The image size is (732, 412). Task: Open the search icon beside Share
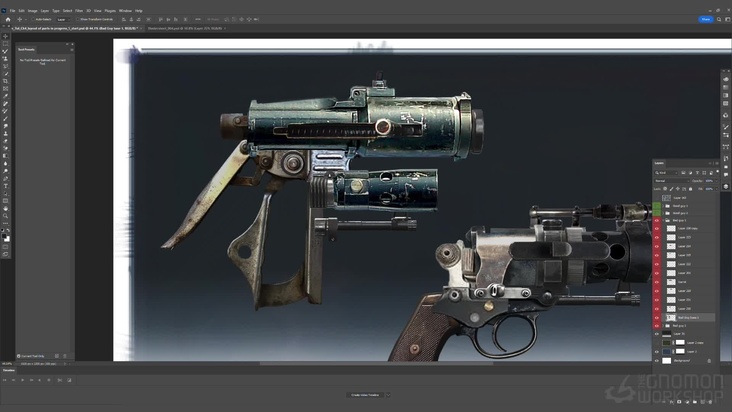coord(719,19)
